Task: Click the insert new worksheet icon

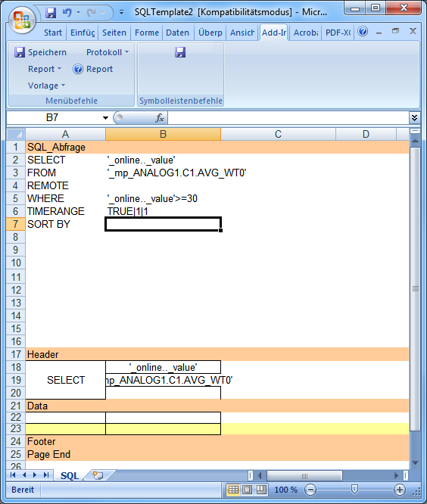Action: [98, 475]
